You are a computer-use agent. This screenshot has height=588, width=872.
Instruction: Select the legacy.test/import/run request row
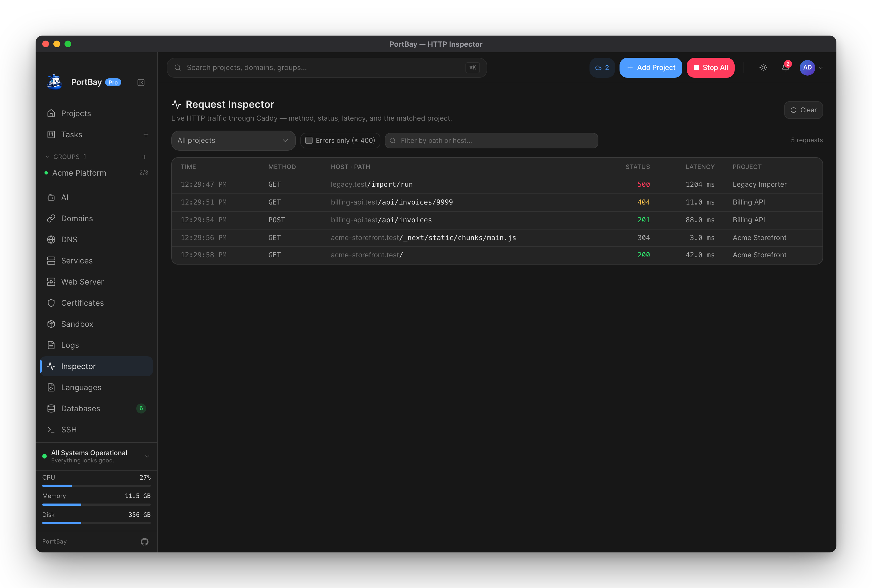497,185
